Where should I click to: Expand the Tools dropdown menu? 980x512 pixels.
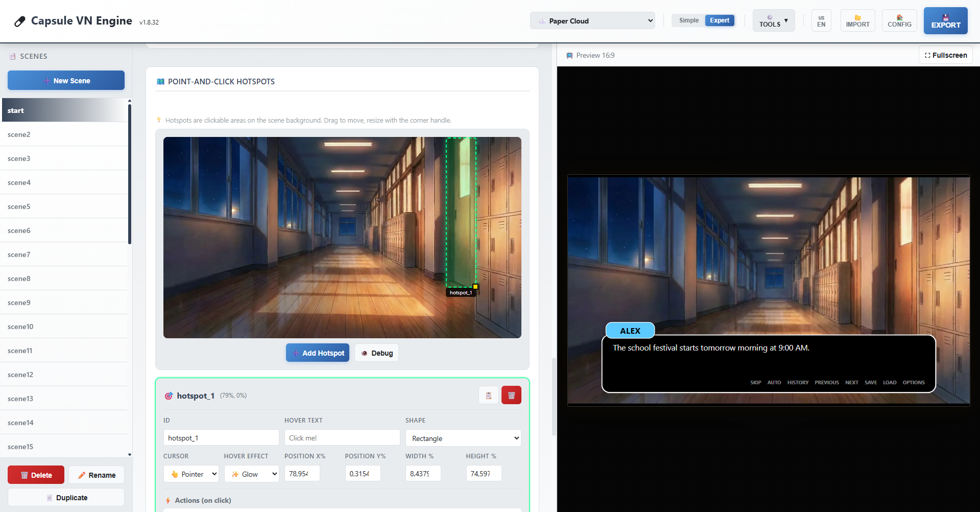pyautogui.click(x=773, y=21)
